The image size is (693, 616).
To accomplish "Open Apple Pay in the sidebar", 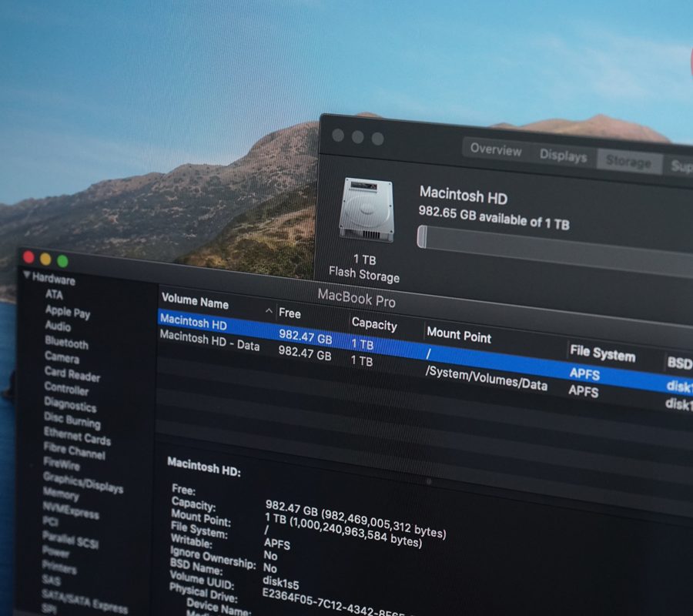I will [x=68, y=312].
